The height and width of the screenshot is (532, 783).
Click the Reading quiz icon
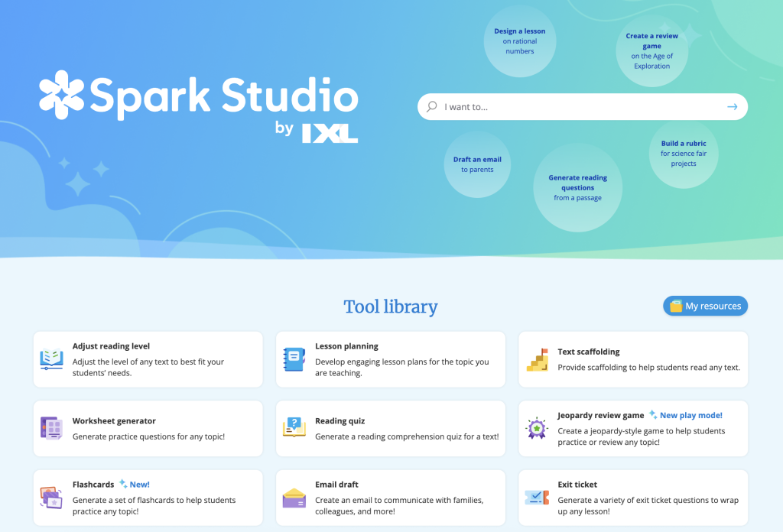[x=294, y=428]
